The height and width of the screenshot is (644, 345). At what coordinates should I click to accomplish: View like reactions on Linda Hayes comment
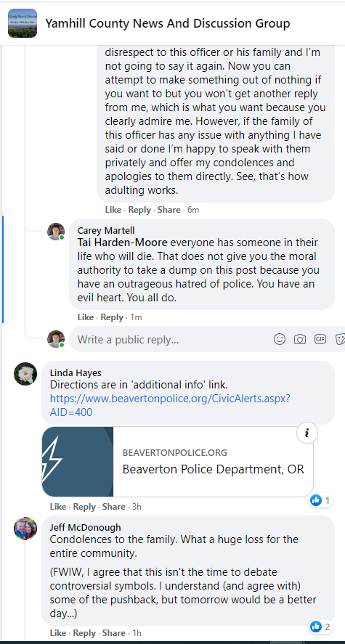pyautogui.click(x=321, y=500)
